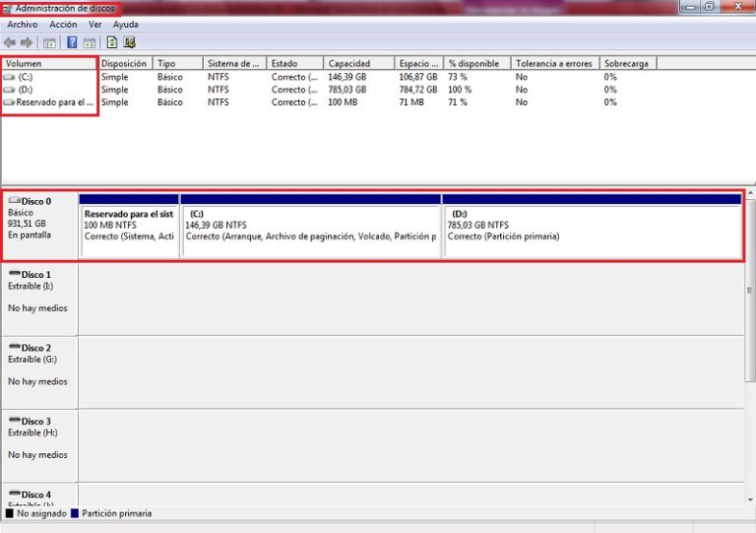Open the Archivo menu
This screenshot has height=533, width=756.
coord(23,24)
